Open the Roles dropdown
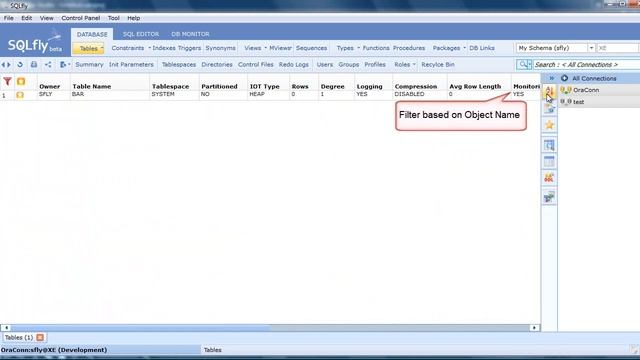The image size is (640, 360). (x=414, y=64)
